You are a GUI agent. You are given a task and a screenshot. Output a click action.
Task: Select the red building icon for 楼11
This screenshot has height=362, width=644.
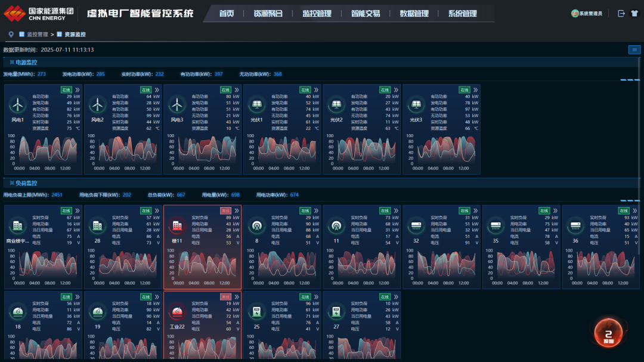tap(177, 226)
